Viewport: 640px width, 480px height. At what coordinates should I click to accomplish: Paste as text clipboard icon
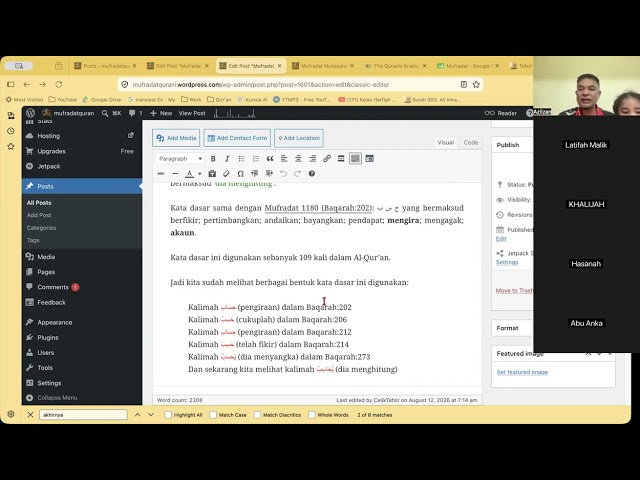(212, 173)
